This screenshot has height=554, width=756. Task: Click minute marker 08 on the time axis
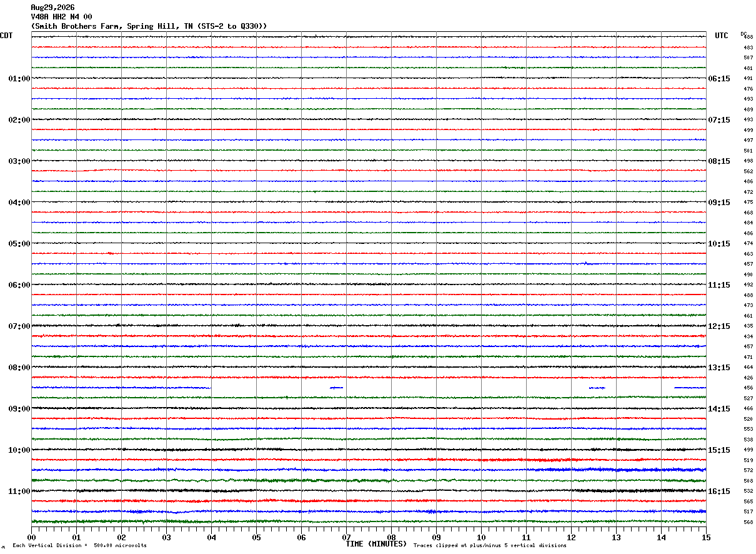tap(391, 537)
